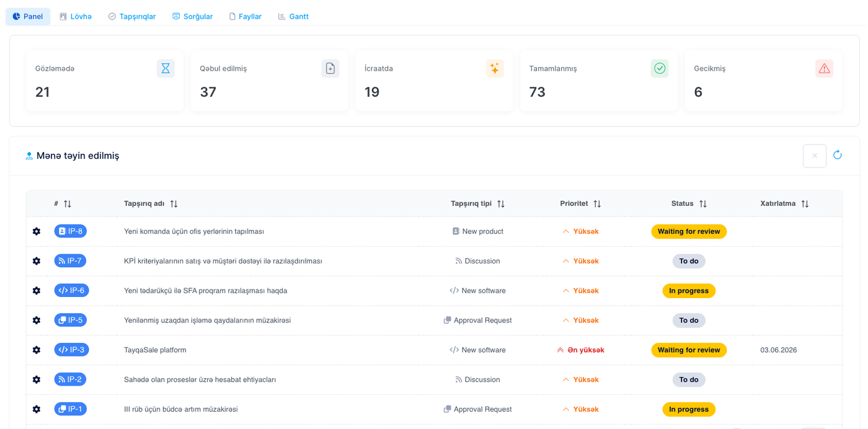Open task badge IP-8
Viewport: 868px width, 429px height.
point(71,231)
